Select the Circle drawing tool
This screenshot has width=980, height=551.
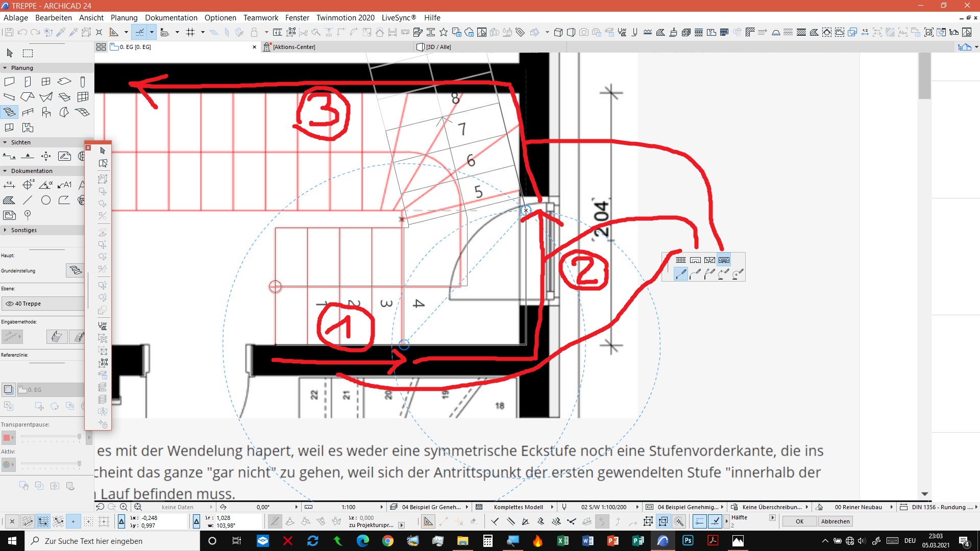click(46, 200)
